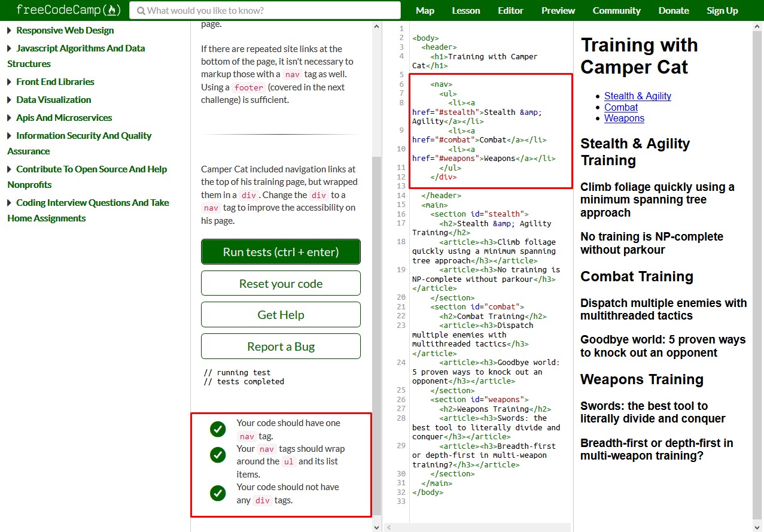Click the "<section id="stealth">" code line

tap(479, 214)
